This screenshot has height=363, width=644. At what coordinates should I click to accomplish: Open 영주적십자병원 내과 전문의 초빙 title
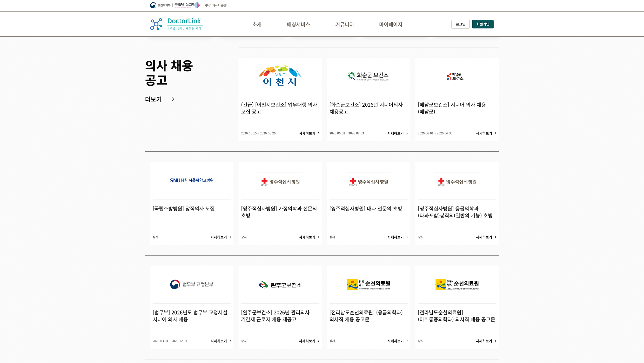(366, 209)
